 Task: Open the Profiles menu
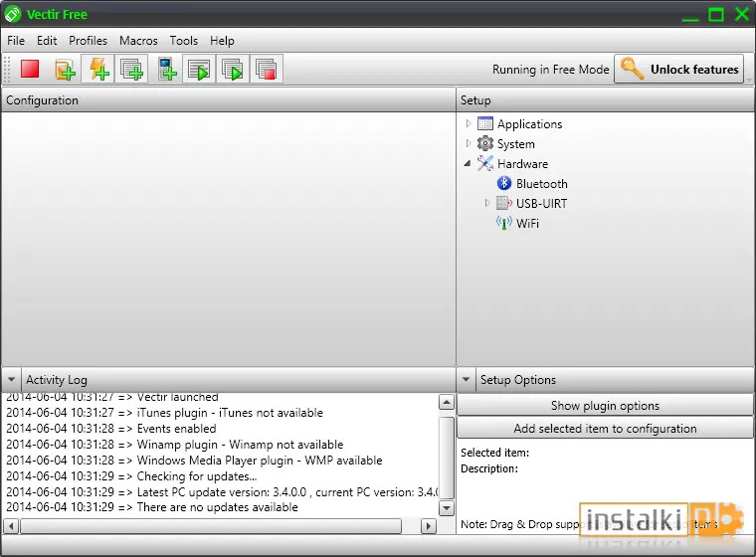click(88, 41)
